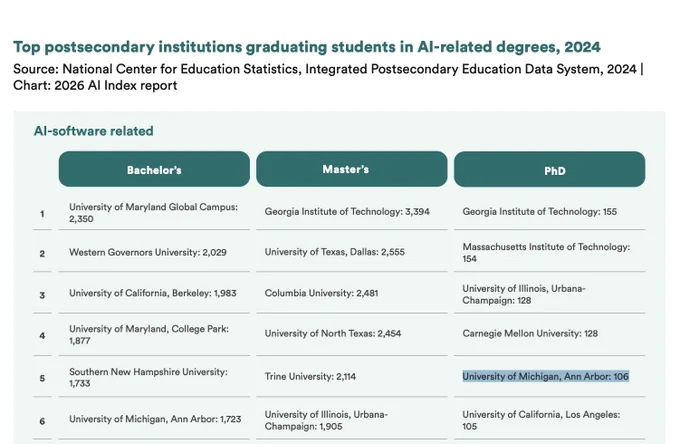Click the Master's column header

[351, 169]
